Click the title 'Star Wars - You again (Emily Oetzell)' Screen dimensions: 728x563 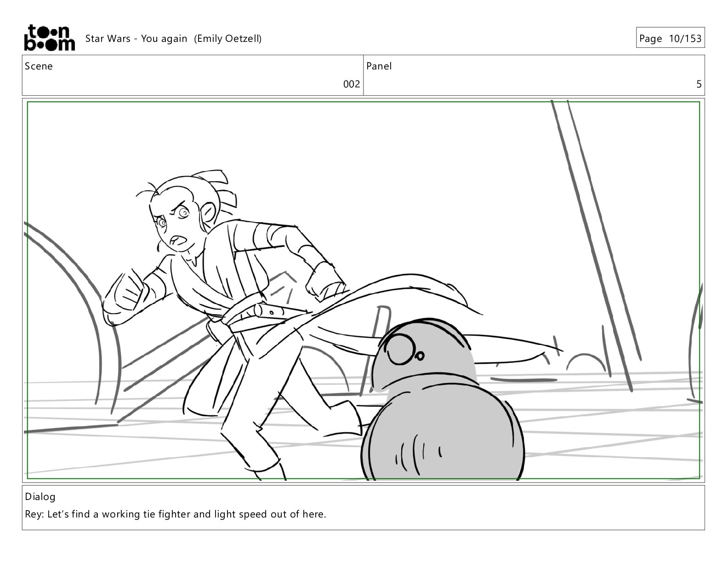(x=173, y=39)
